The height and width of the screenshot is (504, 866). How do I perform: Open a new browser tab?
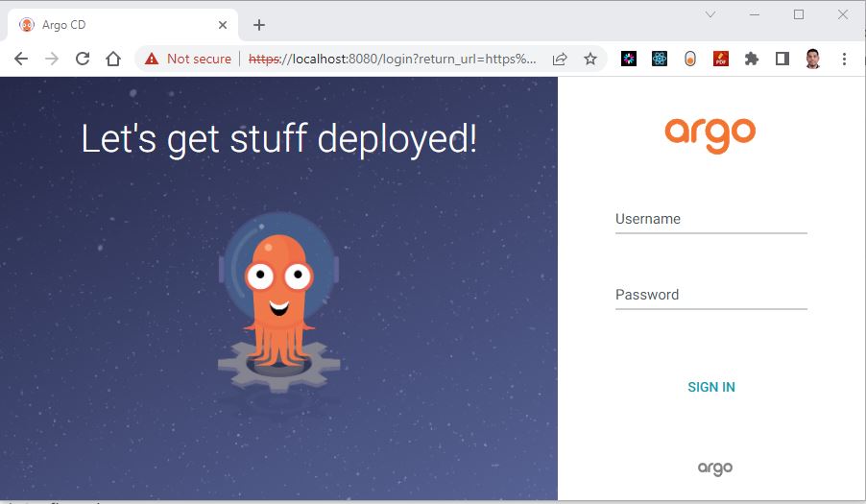tap(259, 25)
